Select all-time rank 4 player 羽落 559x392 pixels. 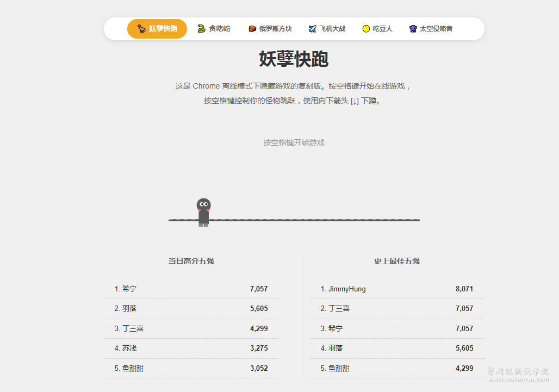(397, 348)
